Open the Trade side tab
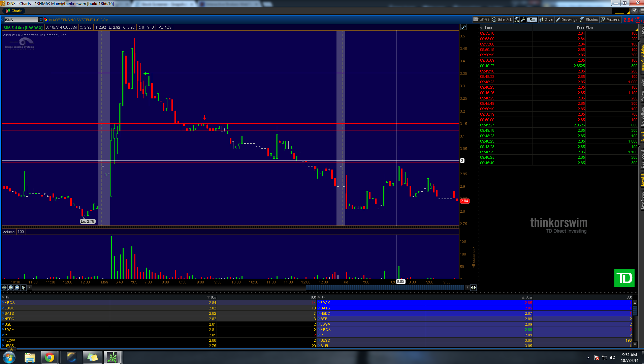Viewport: 644px width, 364px height. 642,31
